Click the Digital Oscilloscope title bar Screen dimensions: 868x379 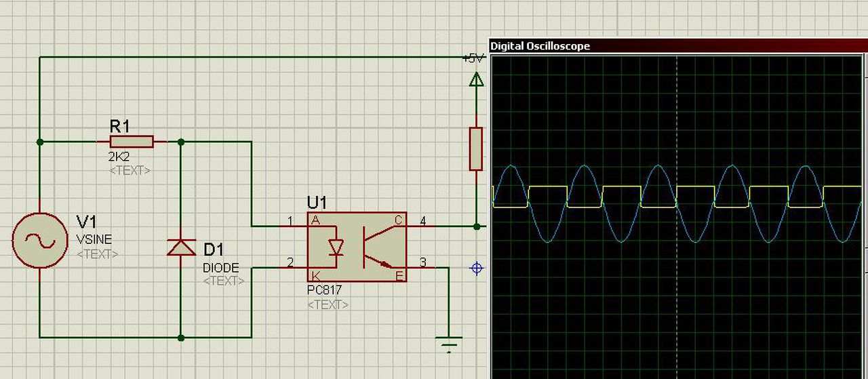678,45
